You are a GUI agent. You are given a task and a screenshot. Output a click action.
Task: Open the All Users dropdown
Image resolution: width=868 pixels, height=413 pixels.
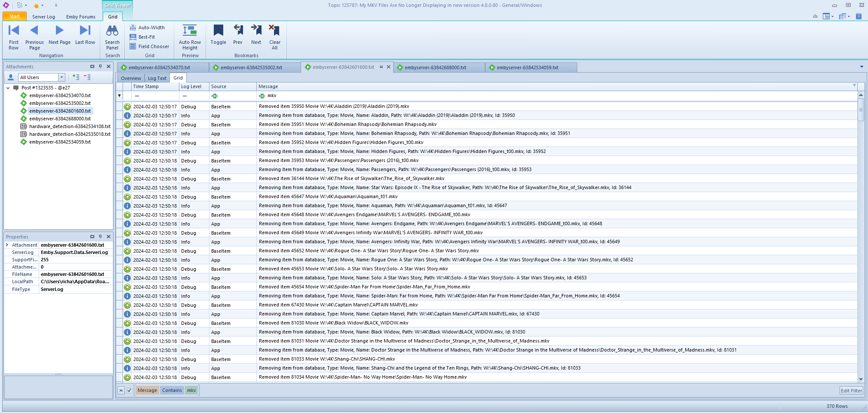click(x=62, y=77)
